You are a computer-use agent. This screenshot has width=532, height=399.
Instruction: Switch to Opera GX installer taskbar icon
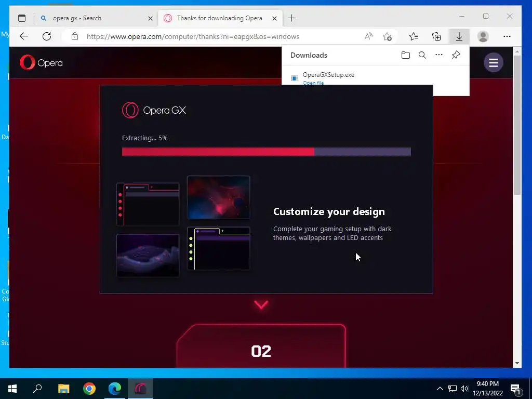pyautogui.click(x=140, y=389)
